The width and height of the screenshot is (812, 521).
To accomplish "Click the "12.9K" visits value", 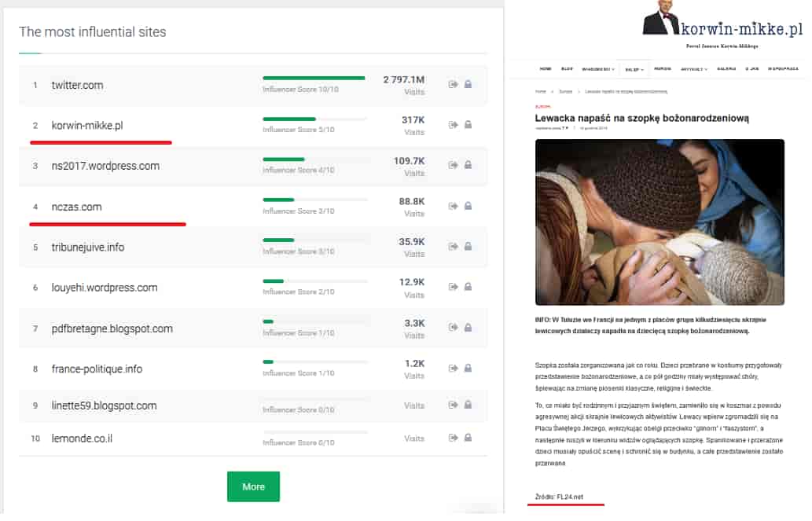I will (412, 282).
